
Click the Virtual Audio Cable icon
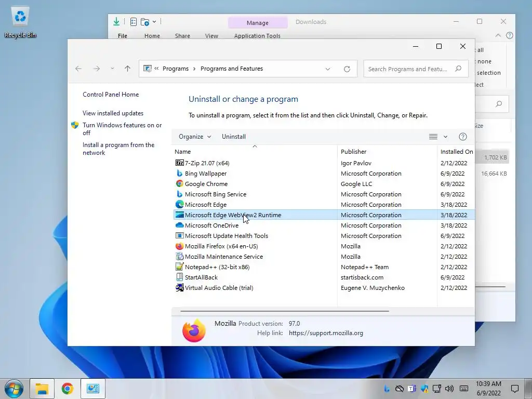coord(179,288)
